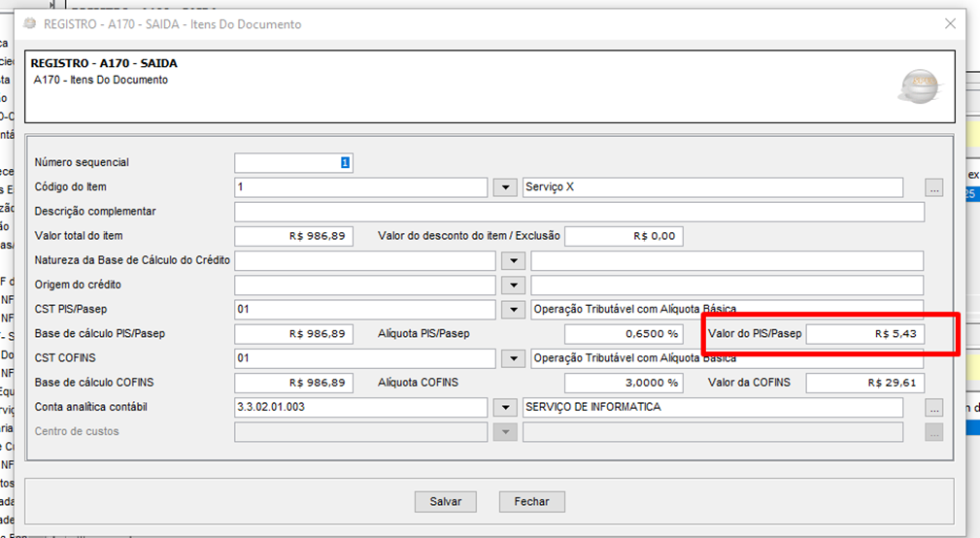Focus the Descrição complementar text field
Image resolution: width=980 pixels, height=538 pixels.
click(579, 212)
